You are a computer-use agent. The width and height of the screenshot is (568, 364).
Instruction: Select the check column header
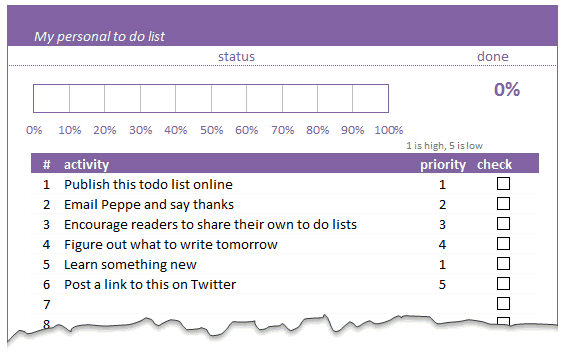(494, 164)
